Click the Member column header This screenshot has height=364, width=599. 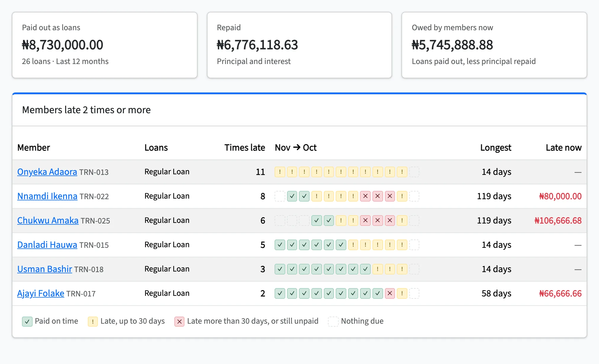[x=34, y=148]
